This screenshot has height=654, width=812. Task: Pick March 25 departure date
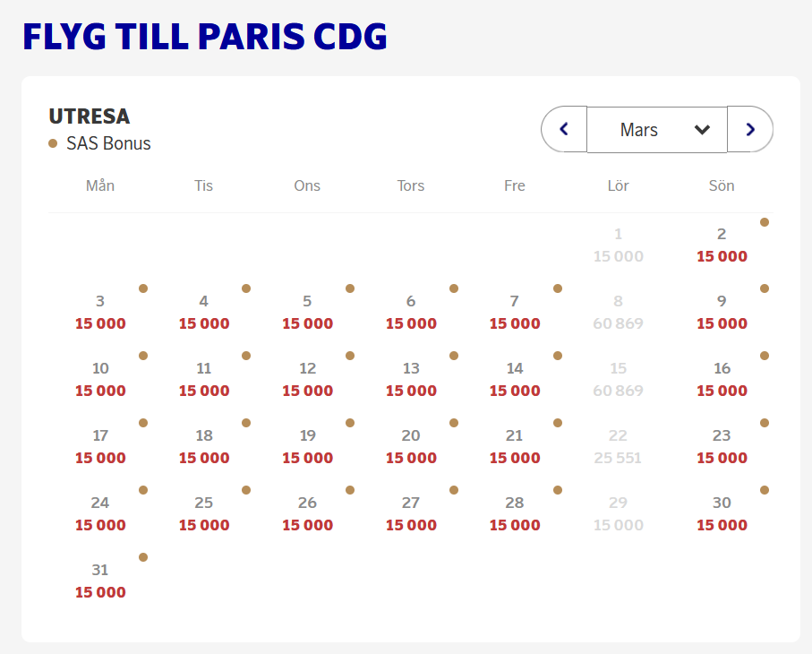(x=204, y=514)
